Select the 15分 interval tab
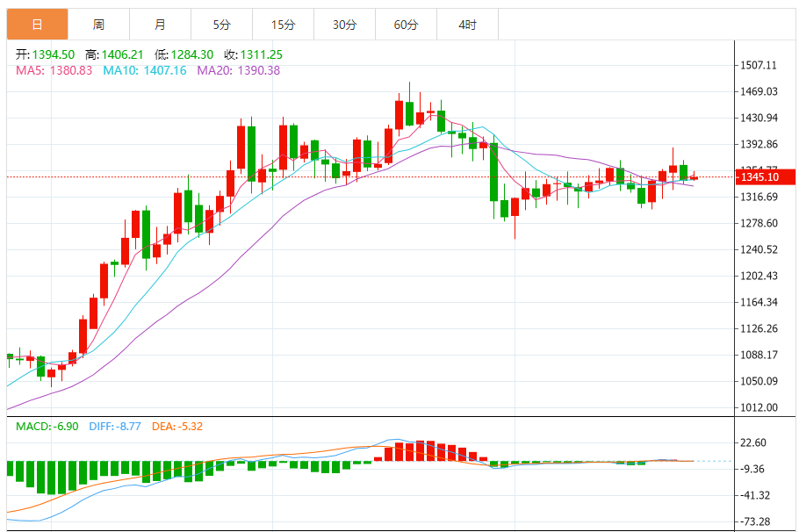 click(x=283, y=25)
